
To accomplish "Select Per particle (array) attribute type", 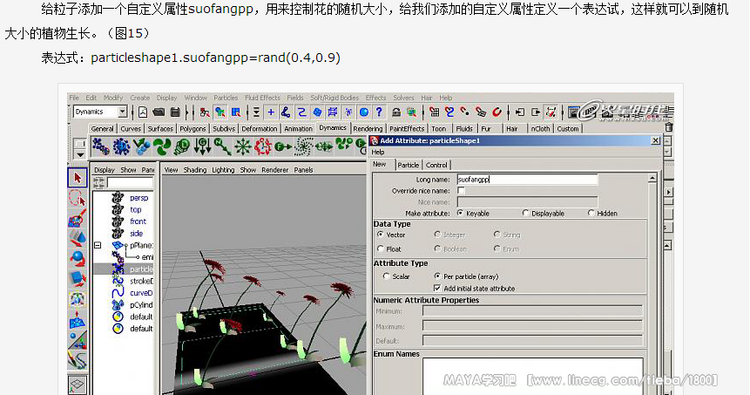I will click(437, 276).
